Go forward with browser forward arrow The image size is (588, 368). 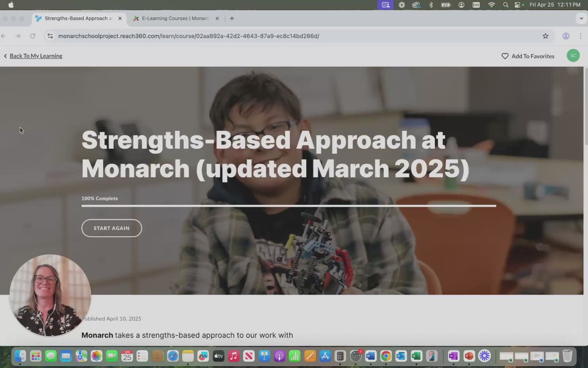pos(18,36)
